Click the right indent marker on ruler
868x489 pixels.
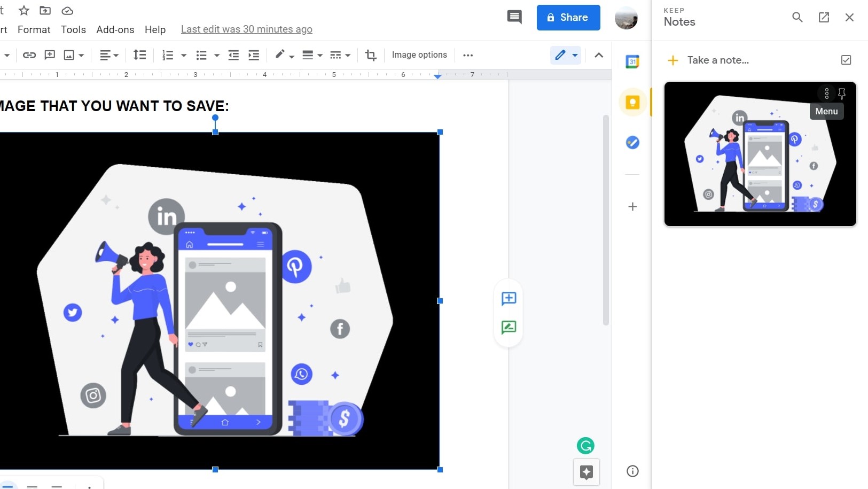[x=437, y=76]
